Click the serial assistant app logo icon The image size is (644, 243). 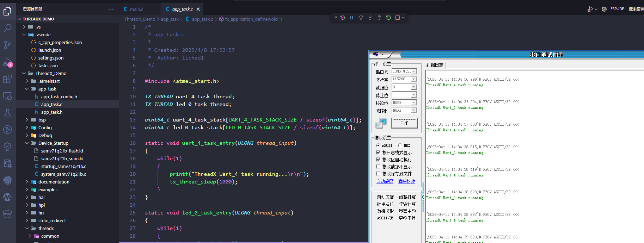pyautogui.click(x=376, y=54)
